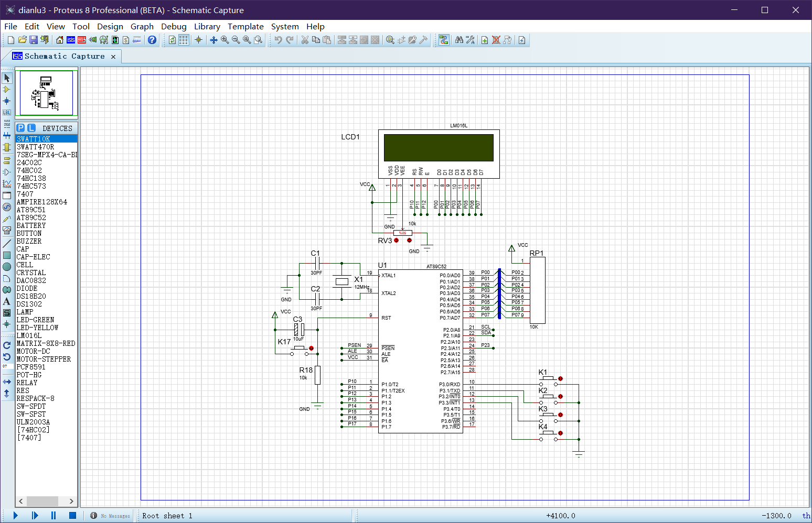Open the Property Assignment Tool icon
The height and width of the screenshot is (523, 812).
[470, 40]
